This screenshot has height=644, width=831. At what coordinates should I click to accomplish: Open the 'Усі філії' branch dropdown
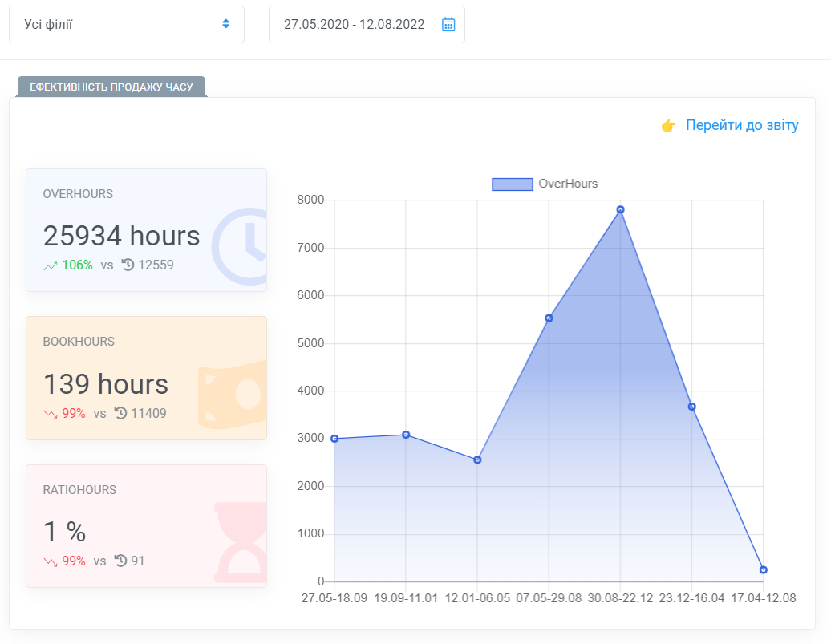tap(120, 24)
